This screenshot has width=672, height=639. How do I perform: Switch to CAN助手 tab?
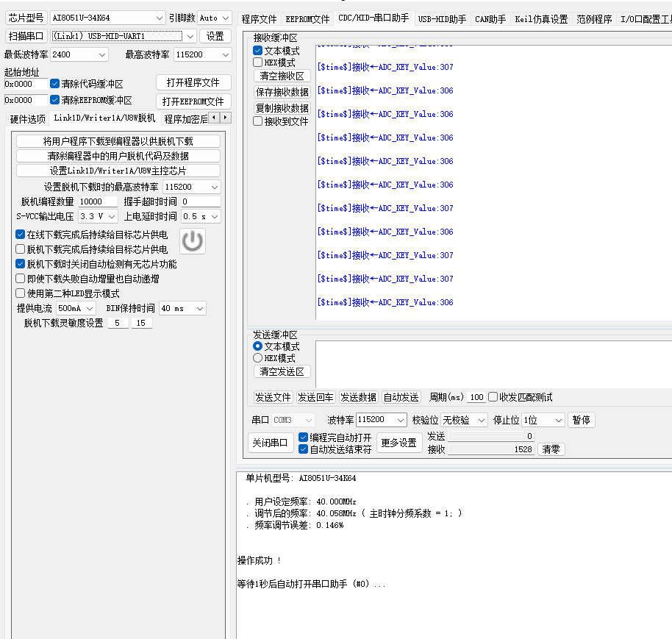click(x=490, y=19)
